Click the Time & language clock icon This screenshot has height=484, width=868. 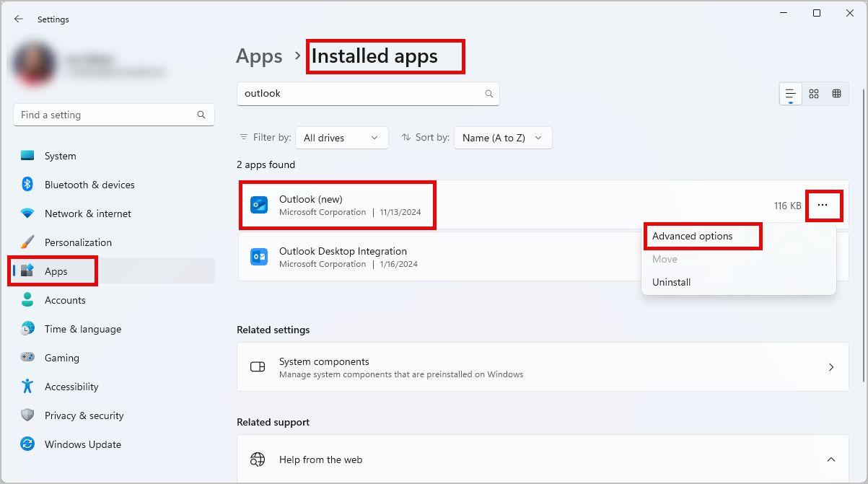[27, 329]
